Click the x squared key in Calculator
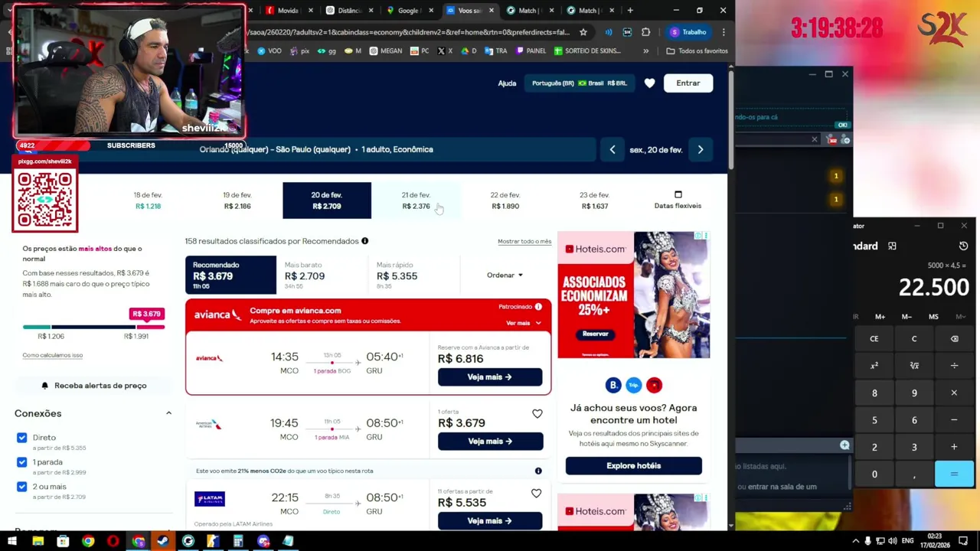 (x=874, y=366)
